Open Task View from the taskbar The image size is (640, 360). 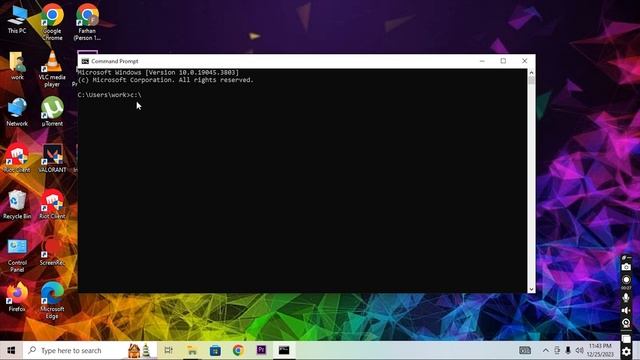[168, 351]
